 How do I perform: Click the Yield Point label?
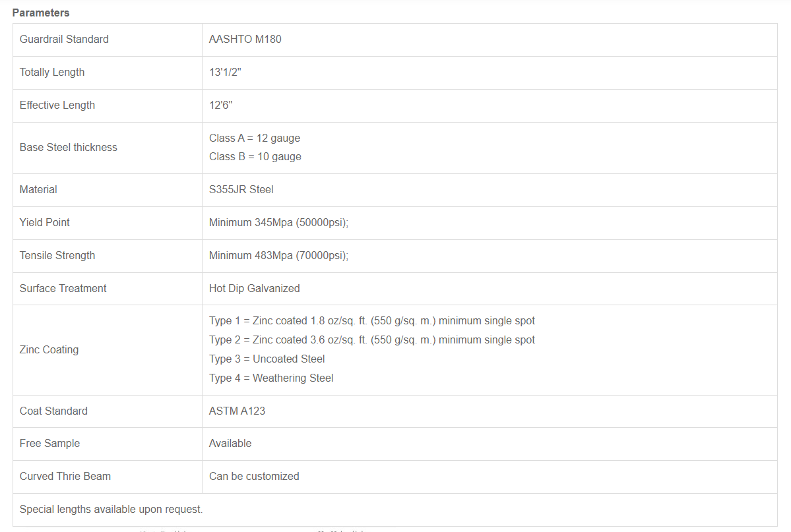point(45,222)
